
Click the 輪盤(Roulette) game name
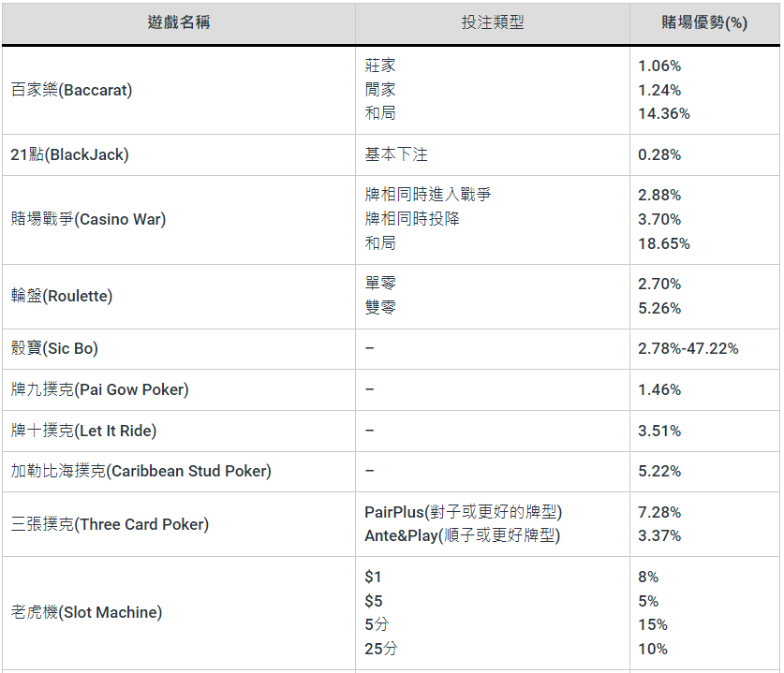(x=62, y=297)
